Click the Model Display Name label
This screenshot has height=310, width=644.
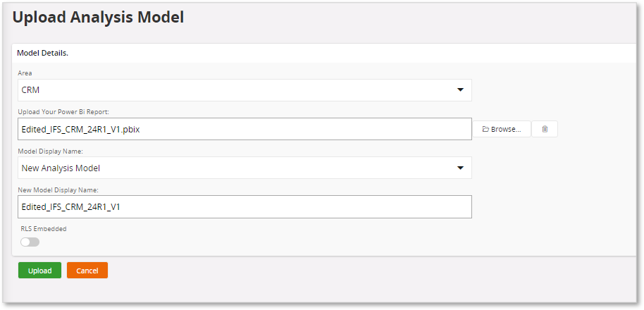51,151
